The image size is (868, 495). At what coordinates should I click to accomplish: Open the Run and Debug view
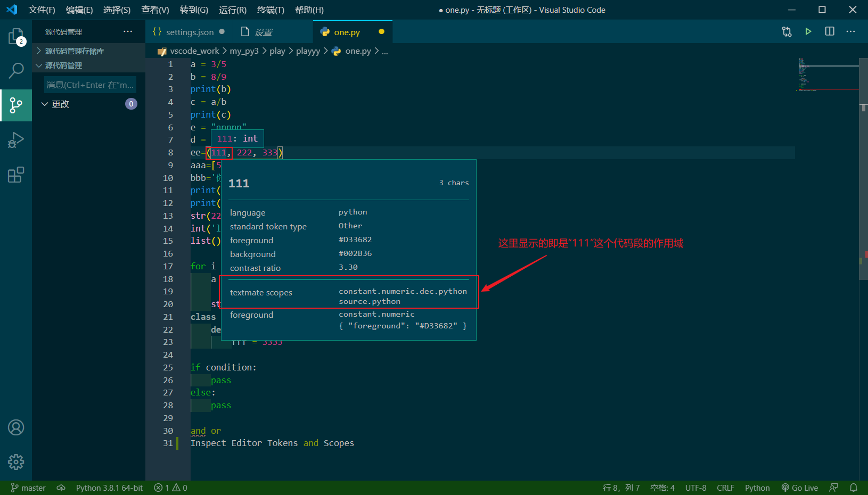[16, 140]
